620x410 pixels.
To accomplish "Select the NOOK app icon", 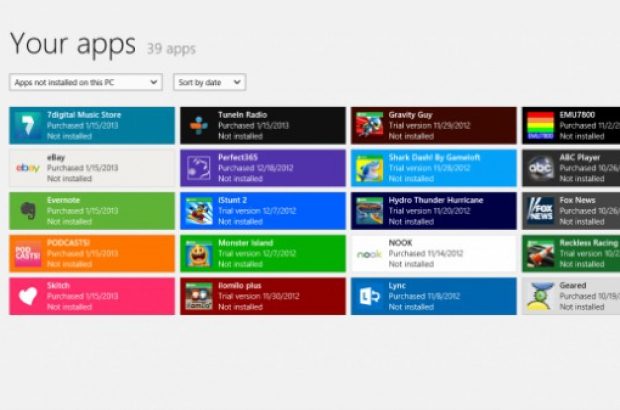I will [370, 254].
